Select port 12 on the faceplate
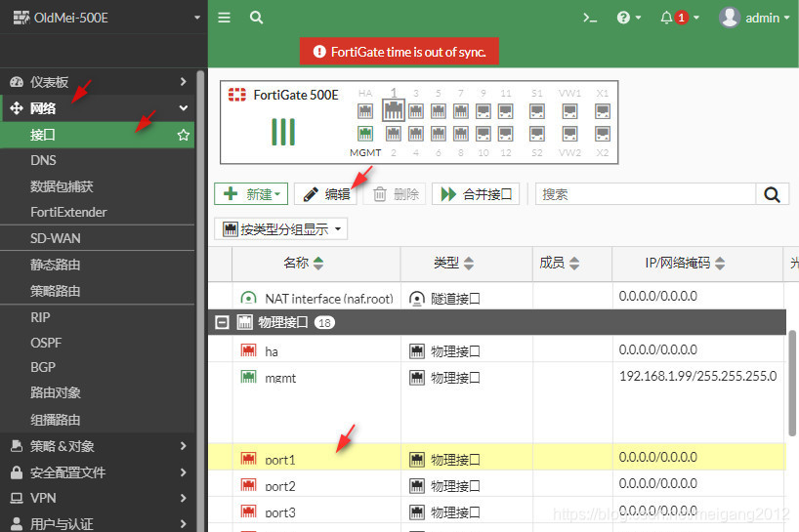799x532 pixels. coord(506,134)
